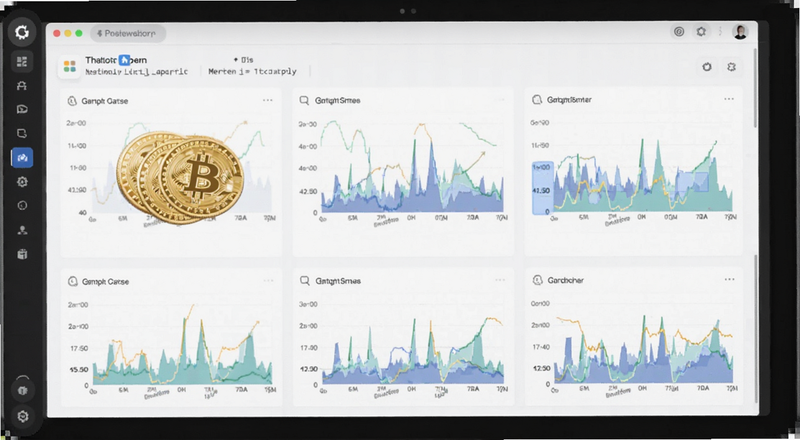Click the magnifier icon on upper GatgrtSrnes card
Image resolution: width=800 pixels, height=440 pixels.
pyautogui.click(x=304, y=100)
